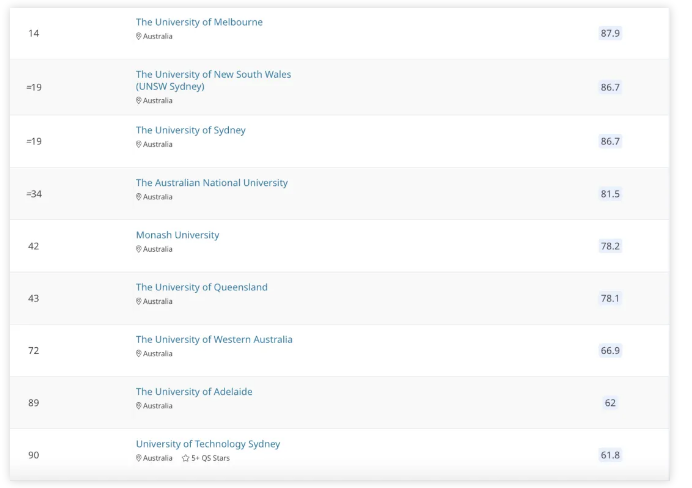
Task: Click the '5+ QS Stars' label
Action: pos(211,458)
